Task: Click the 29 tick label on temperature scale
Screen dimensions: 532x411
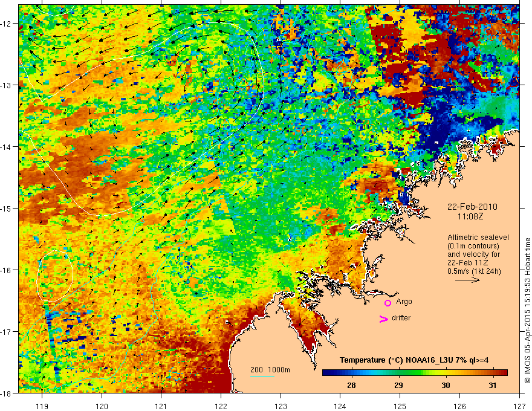Action: pos(398,385)
